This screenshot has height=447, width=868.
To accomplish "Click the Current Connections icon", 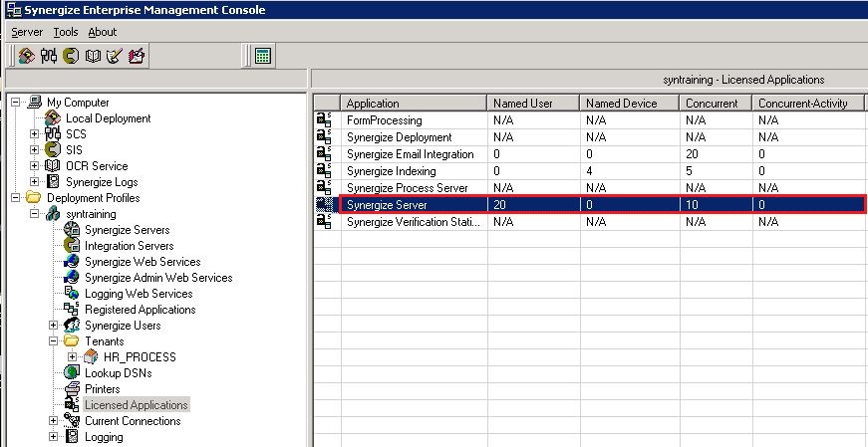I will click(72, 420).
